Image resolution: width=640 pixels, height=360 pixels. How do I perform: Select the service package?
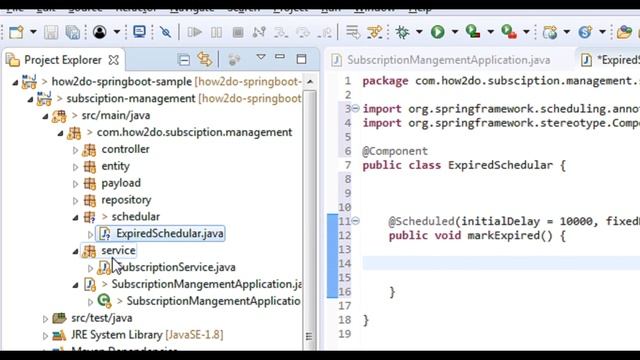[118, 251]
